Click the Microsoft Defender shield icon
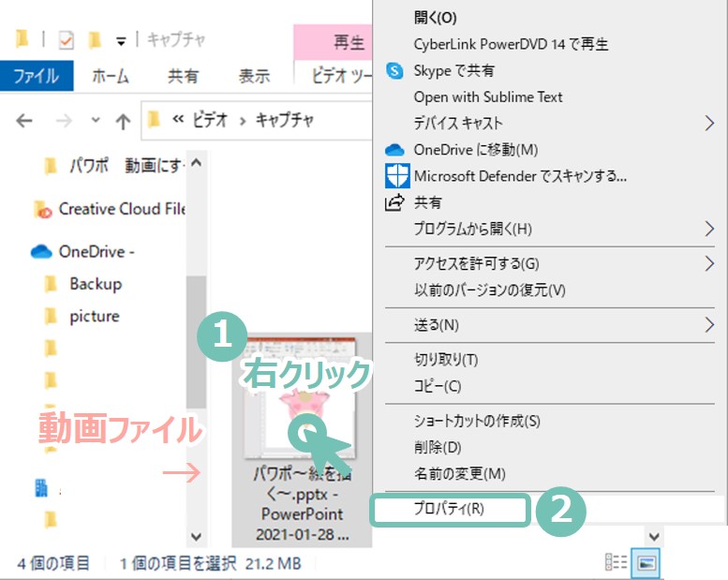728x580 pixels. pyautogui.click(x=397, y=176)
